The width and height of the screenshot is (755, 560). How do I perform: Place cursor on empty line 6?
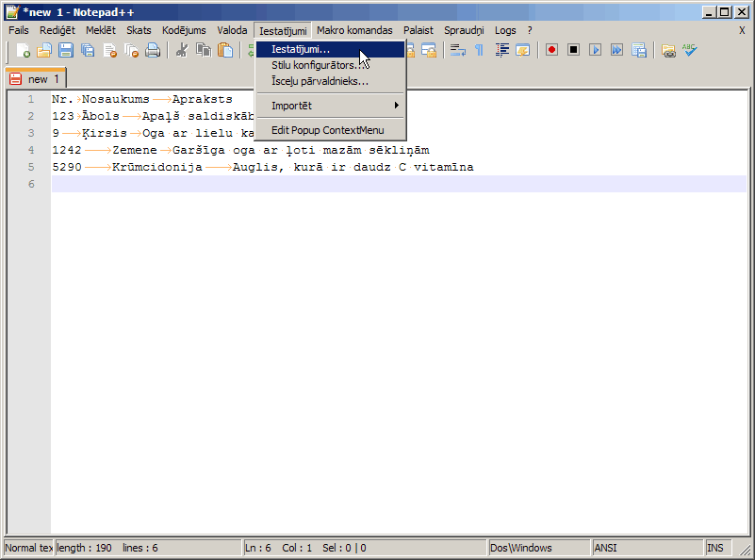(399, 184)
